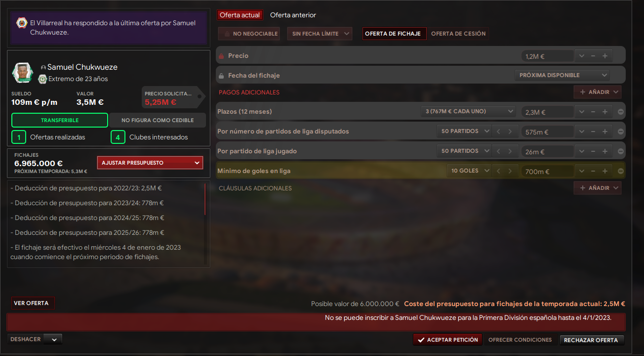The image size is (644, 356).
Task: Select the Oferta de cesión tab
Action: click(458, 34)
